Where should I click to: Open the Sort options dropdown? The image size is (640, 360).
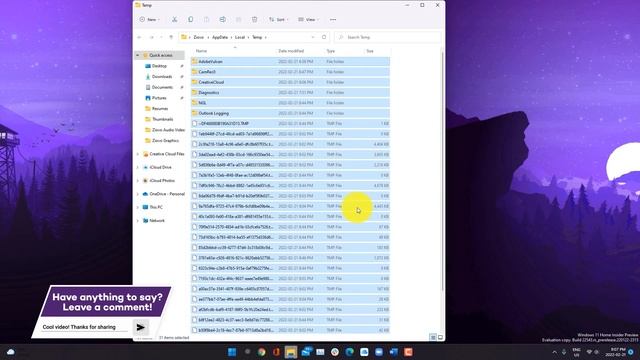(x=278, y=20)
